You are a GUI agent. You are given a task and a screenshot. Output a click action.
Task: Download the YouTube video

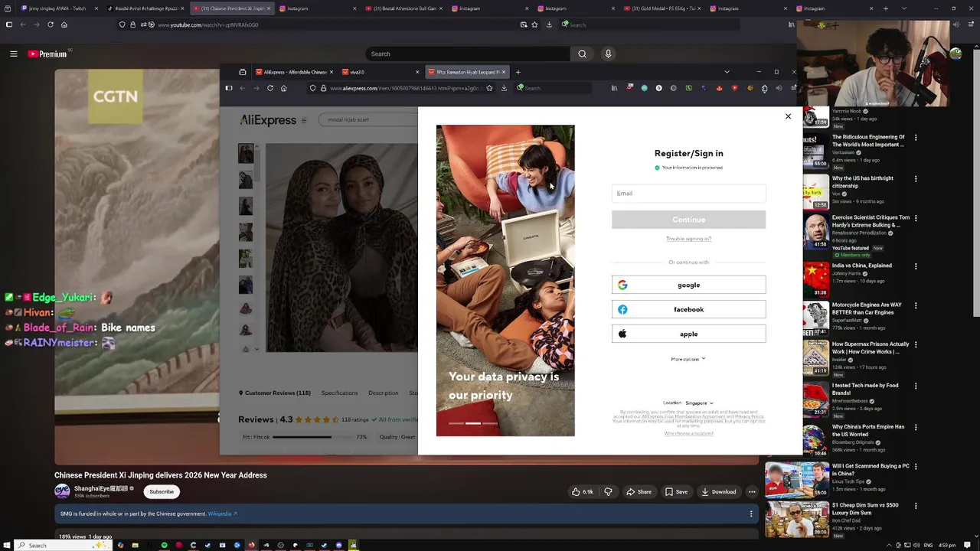click(x=718, y=492)
